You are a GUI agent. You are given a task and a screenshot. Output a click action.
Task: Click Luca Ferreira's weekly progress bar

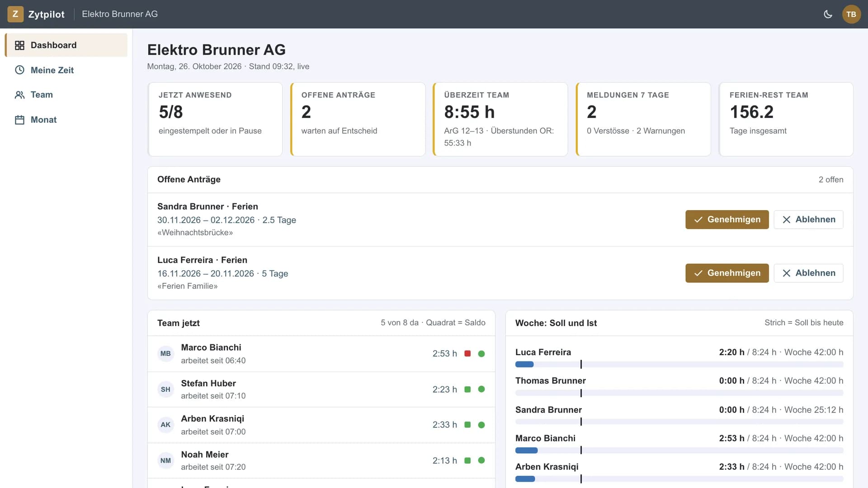(x=679, y=364)
